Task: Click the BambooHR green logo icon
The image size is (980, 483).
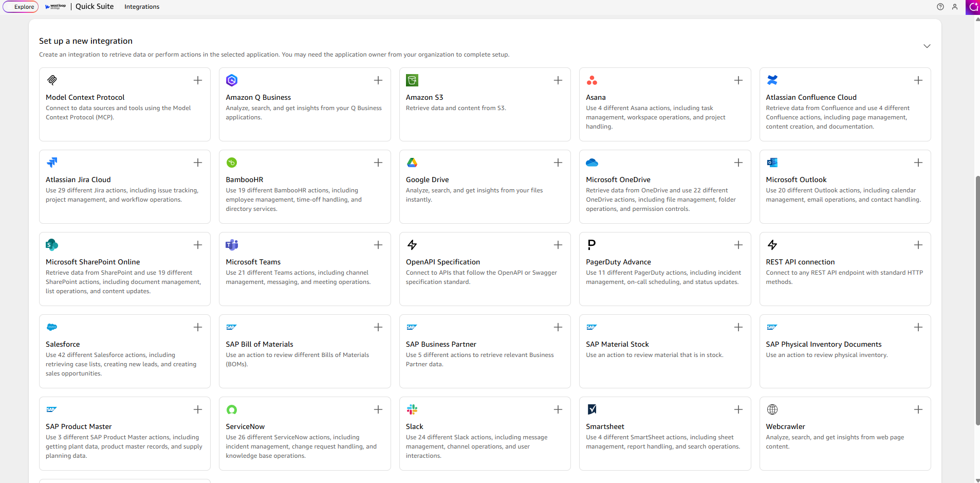Action: (232, 163)
